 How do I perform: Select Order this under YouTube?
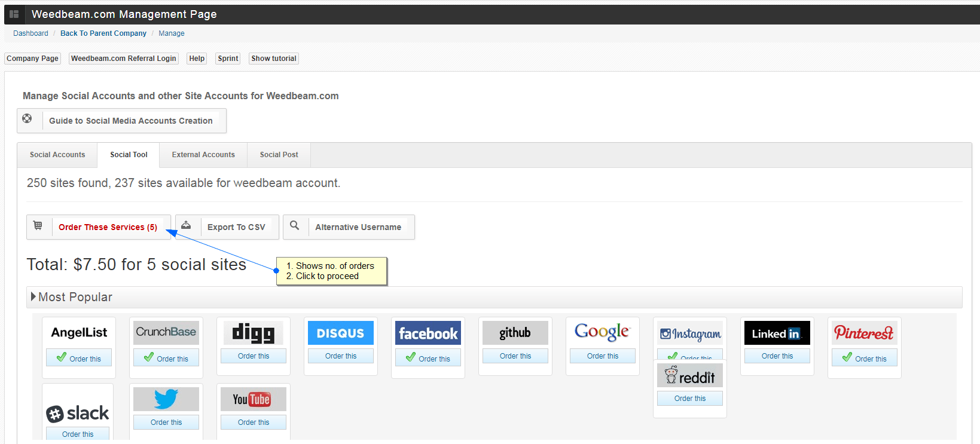(x=254, y=422)
